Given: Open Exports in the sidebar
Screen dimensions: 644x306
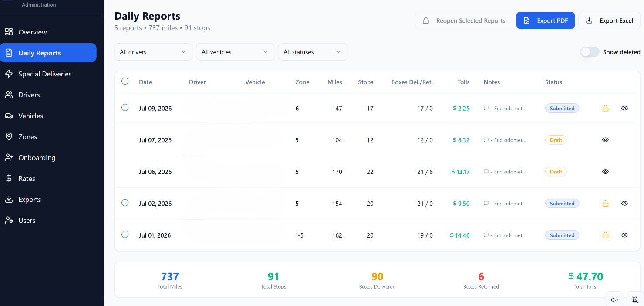Looking at the screenshot, I should point(48,200).
